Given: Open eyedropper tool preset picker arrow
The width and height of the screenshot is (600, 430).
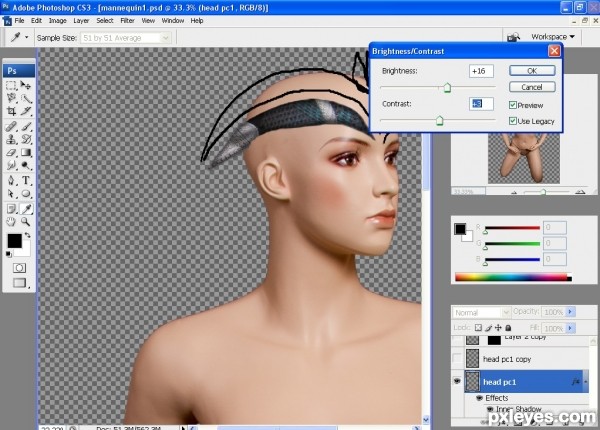Looking at the screenshot, I should pos(26,37).
